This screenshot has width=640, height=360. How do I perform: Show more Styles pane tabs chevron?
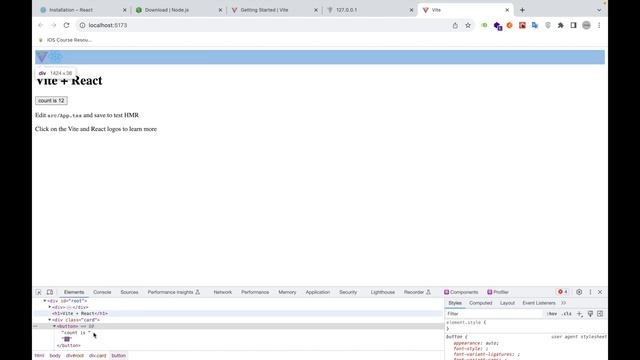tap(564, 303)
